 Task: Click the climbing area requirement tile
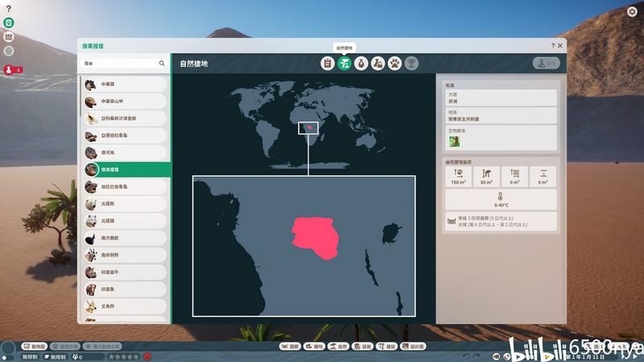pos(486,176)
